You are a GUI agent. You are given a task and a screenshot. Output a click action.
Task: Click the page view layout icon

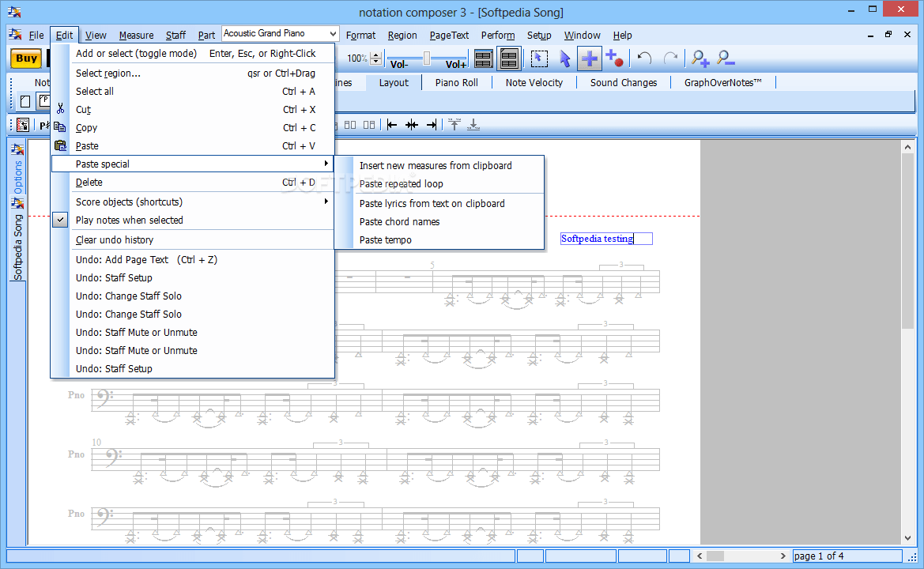508,59
